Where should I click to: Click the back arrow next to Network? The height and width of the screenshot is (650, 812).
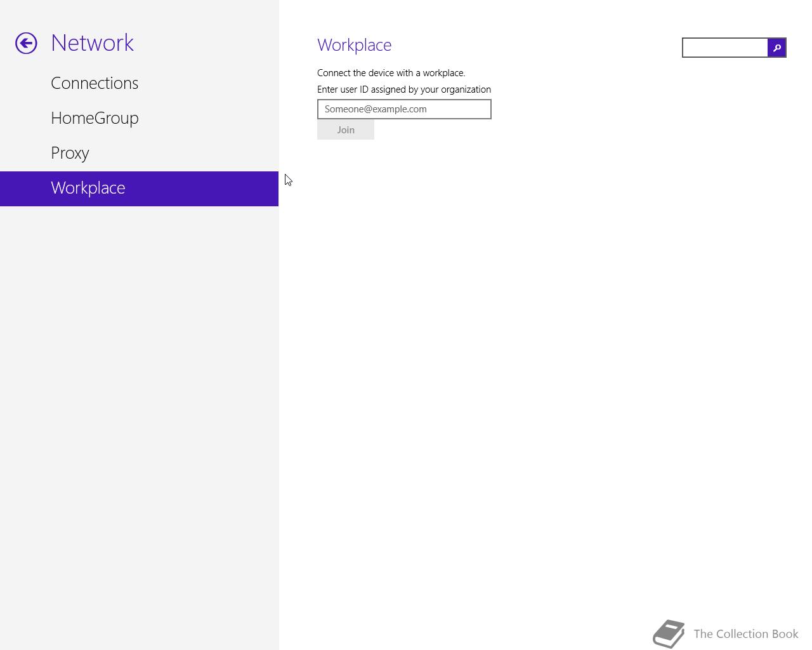click(x=26, y=43)
